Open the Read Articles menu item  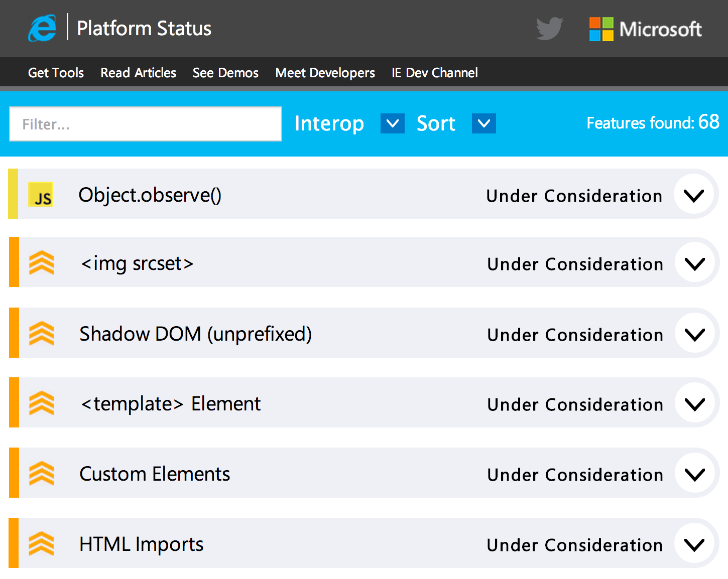point(138,73)
